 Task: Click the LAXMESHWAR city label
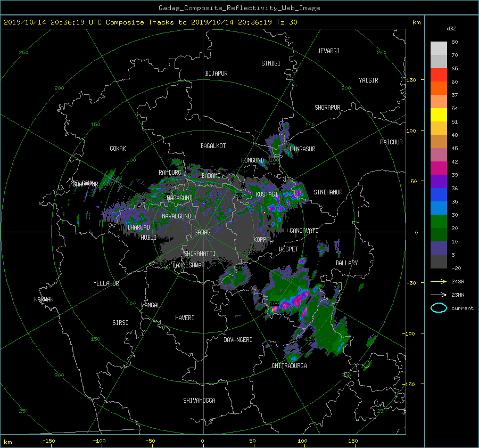[x=188, y=265]
